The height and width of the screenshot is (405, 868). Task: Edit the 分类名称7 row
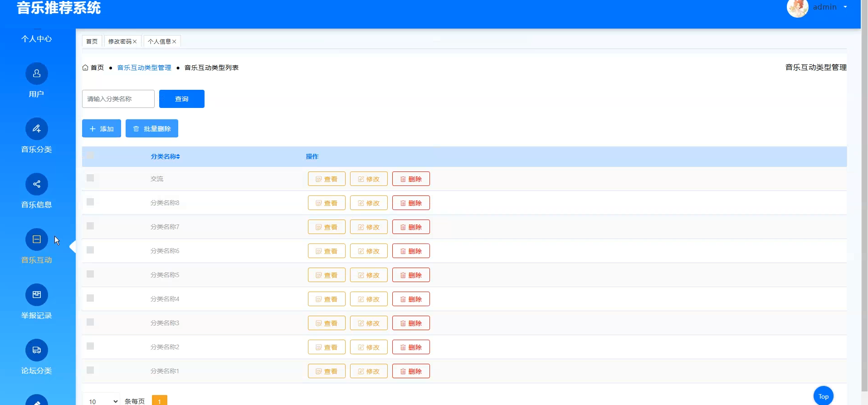pos(369,227)
